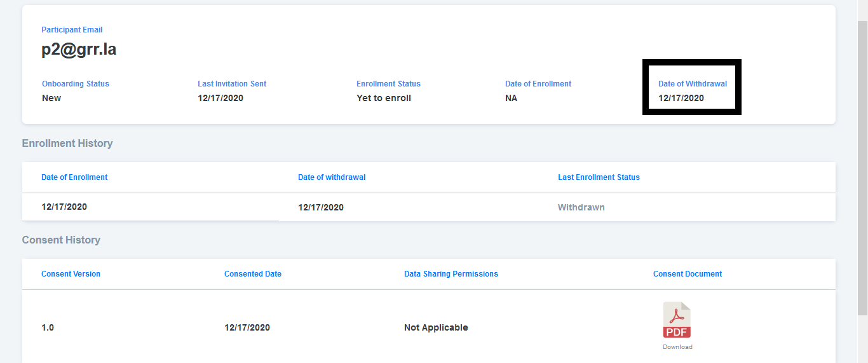
Task: Click the vertical page scrollbar
Action: 862,168
